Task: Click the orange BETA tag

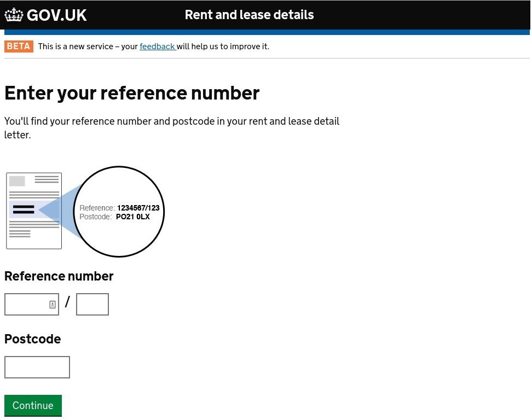Action: [x=19, y=46]
